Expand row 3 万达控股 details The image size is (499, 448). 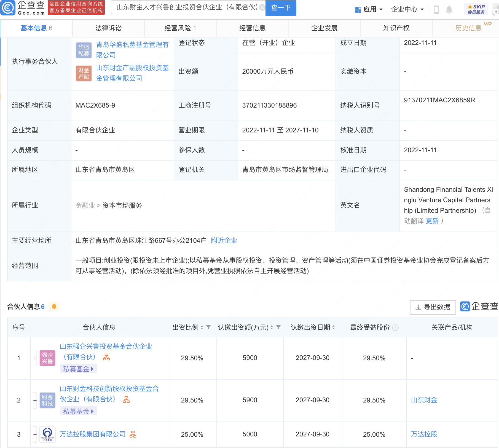35,434
